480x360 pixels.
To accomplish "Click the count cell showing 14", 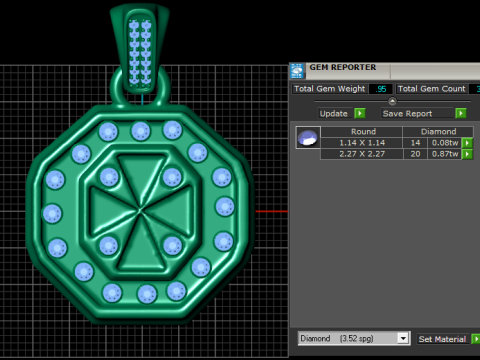I will (415, 143).
